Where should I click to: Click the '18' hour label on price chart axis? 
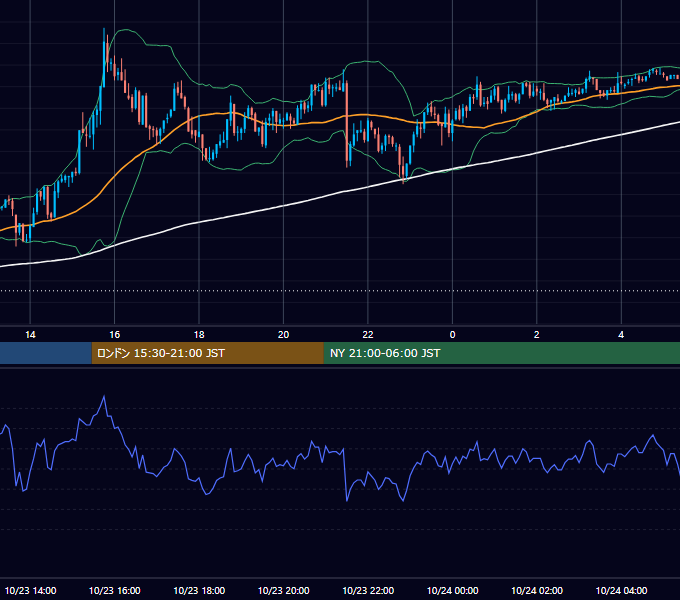tap(199, 335)
